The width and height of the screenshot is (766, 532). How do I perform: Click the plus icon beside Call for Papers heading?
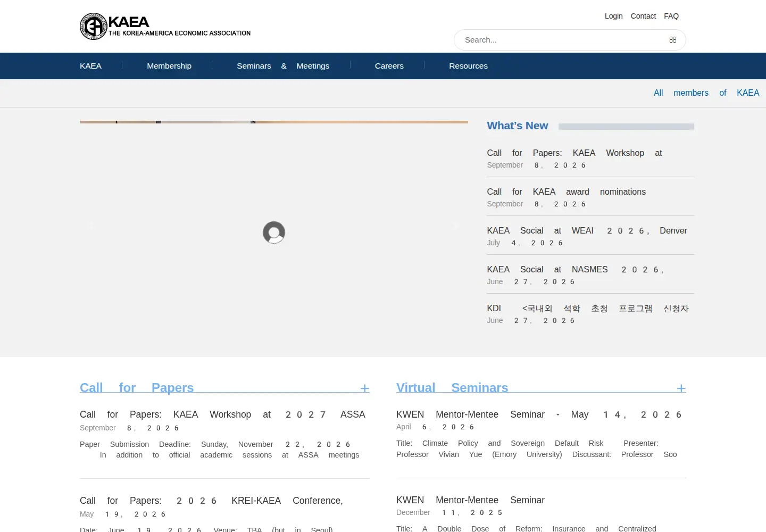coord(365,388)
